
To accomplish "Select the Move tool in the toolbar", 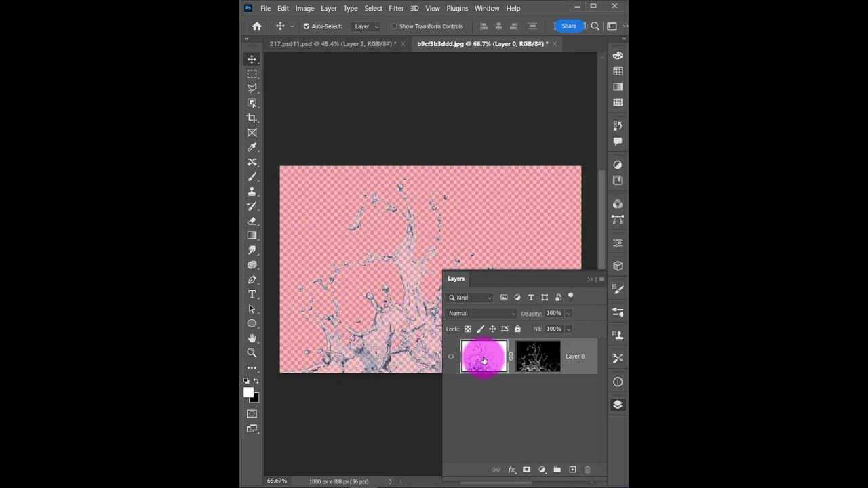I will pos(252,59).
